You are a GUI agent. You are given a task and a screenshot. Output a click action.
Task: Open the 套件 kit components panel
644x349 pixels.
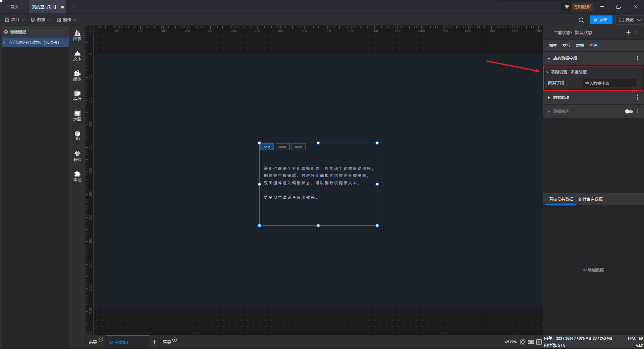pos(77,156)
